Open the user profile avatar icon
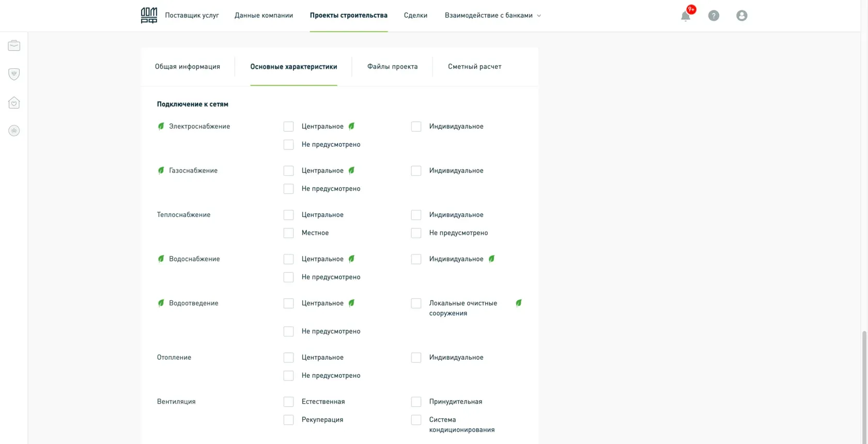 coord(741,16)
